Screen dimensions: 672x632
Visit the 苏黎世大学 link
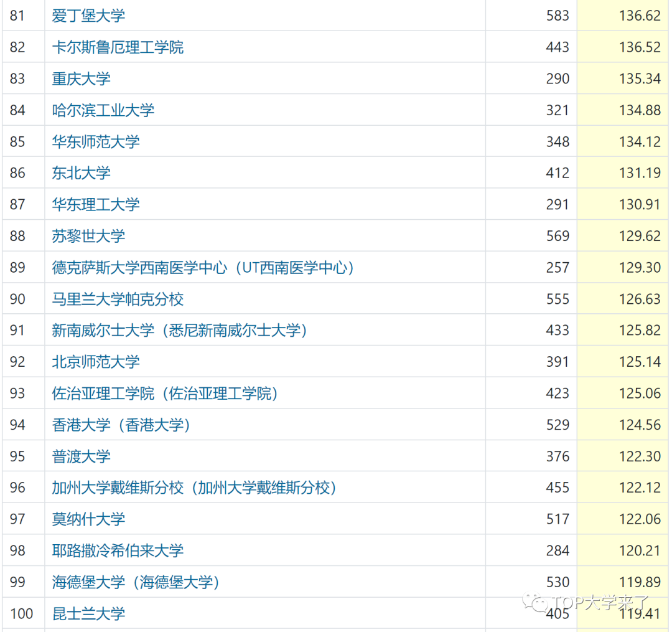pyautogui.click(x=88, y=236)
